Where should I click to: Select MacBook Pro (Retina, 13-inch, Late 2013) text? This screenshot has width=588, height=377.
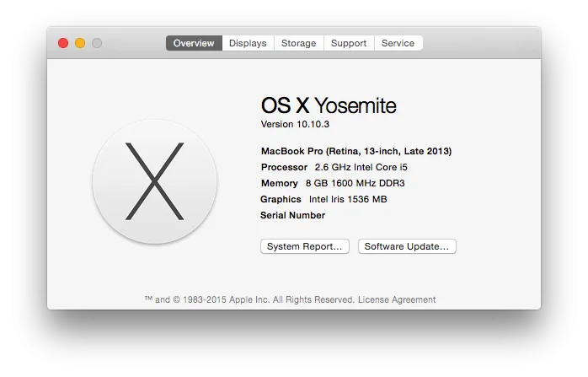(x=356, y=151)
